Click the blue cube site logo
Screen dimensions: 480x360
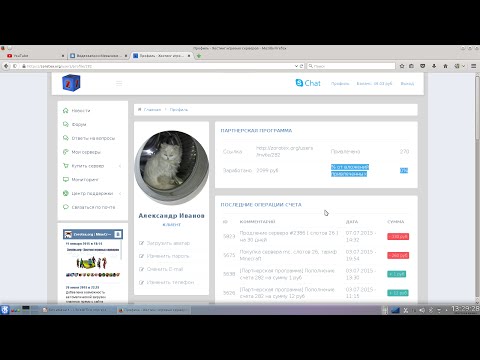click(71, 83)
